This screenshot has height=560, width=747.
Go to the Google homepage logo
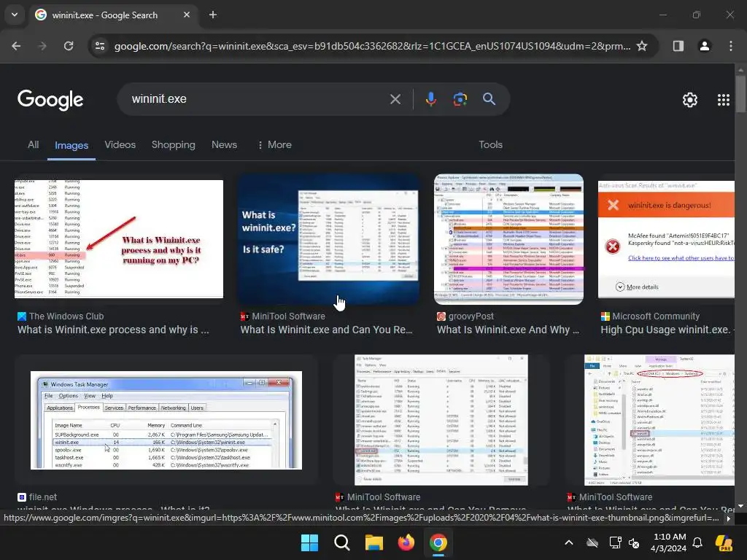50,99
